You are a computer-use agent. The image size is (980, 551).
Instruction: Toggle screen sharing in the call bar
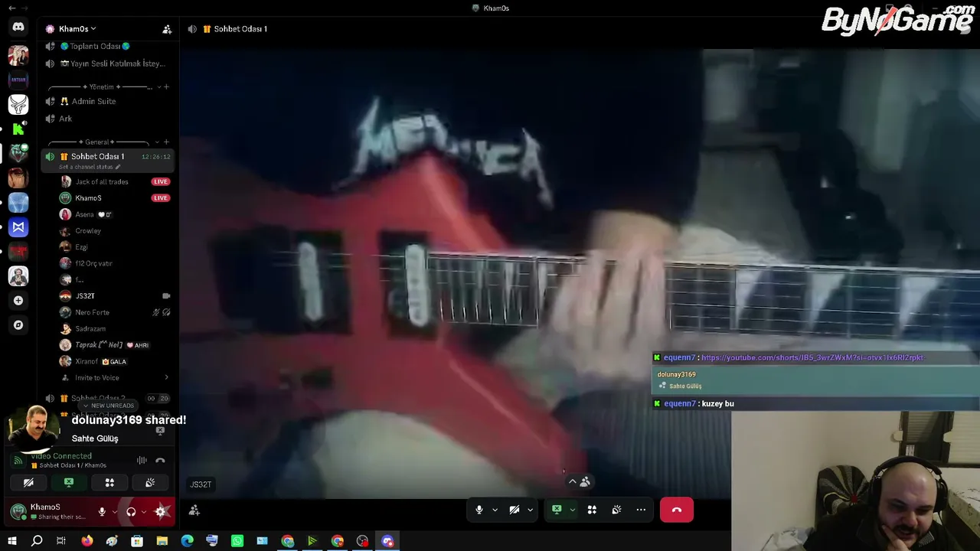point(557,510)
